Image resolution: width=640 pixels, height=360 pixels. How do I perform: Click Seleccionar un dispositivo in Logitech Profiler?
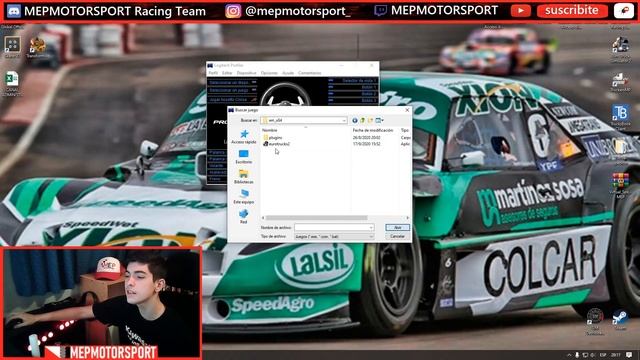(232, 82)
